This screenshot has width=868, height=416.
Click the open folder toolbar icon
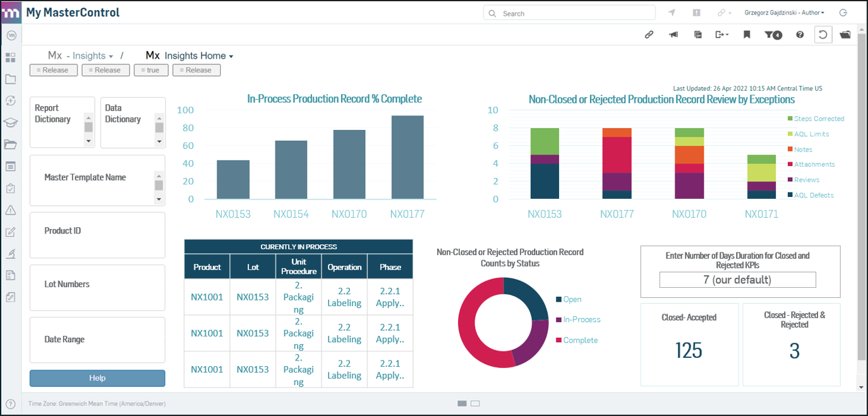(845, 35)
